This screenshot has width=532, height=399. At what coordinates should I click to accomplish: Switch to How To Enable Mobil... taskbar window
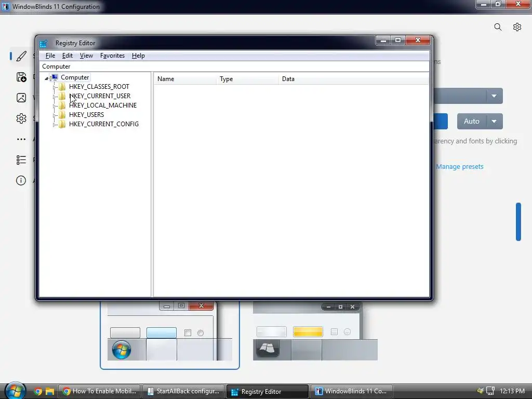coord(99,391)
